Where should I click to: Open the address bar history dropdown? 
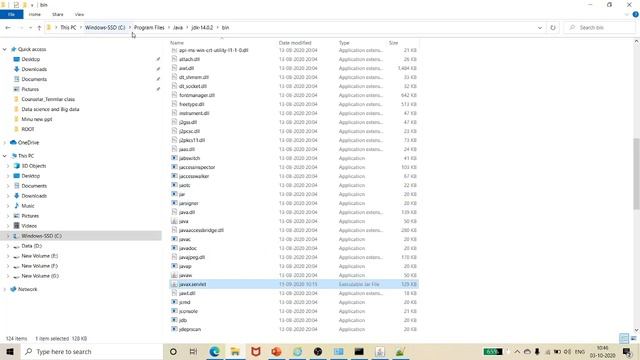pos(540,28)
